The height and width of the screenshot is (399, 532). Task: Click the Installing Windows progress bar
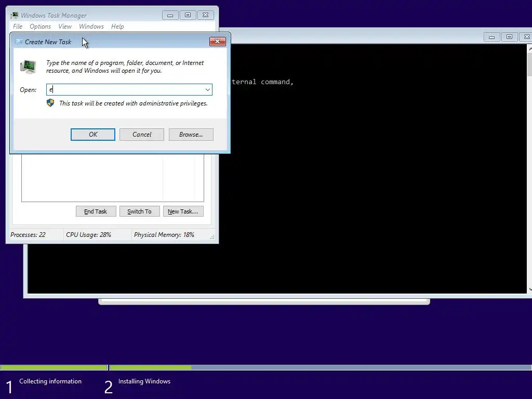click(321, 367)
